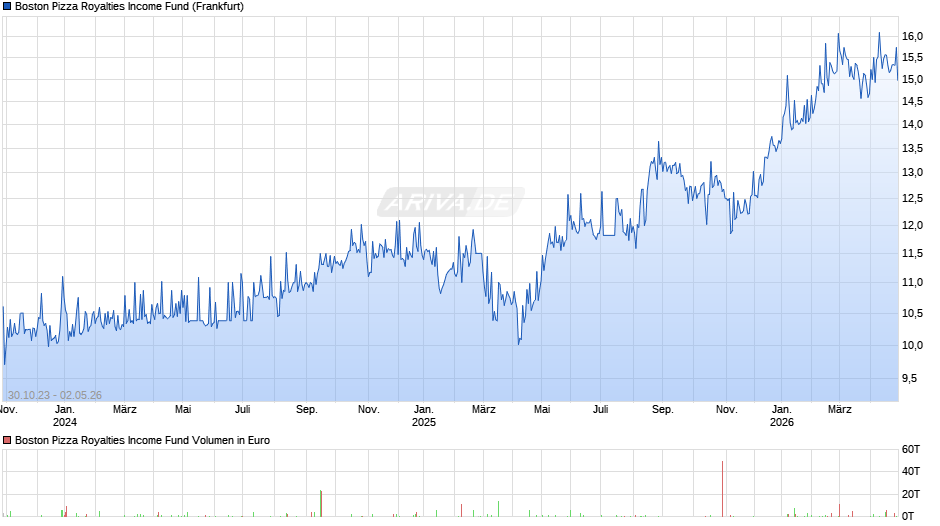Click the '60T' volume axis label

911,449
